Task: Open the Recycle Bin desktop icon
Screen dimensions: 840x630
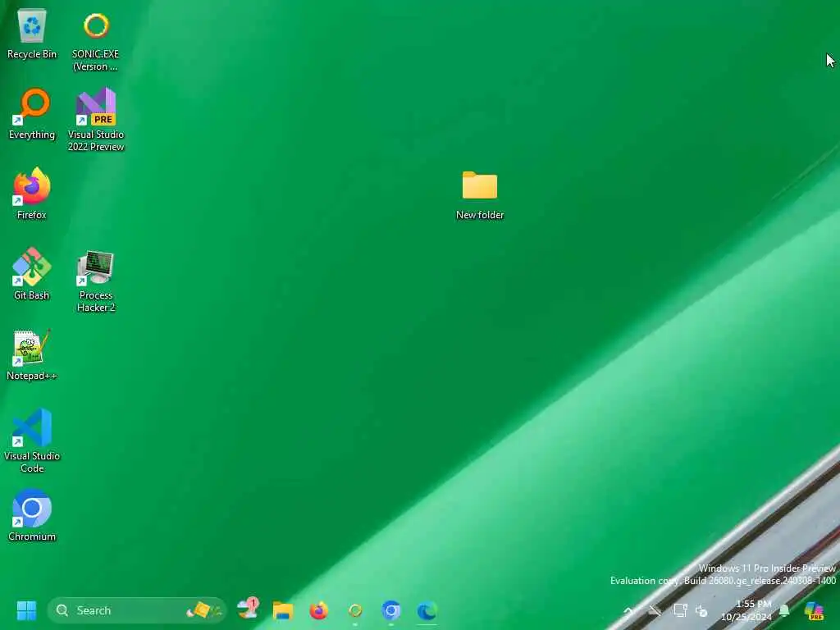Action: click(x=32, y=33)
